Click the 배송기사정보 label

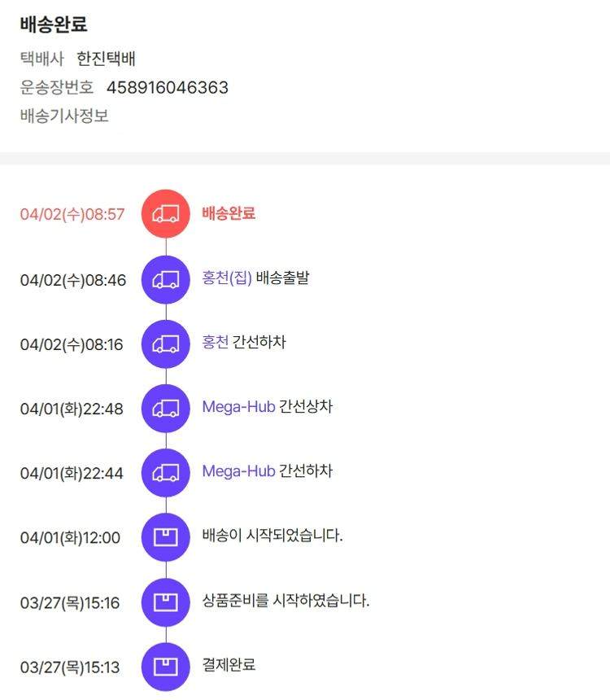64,116
